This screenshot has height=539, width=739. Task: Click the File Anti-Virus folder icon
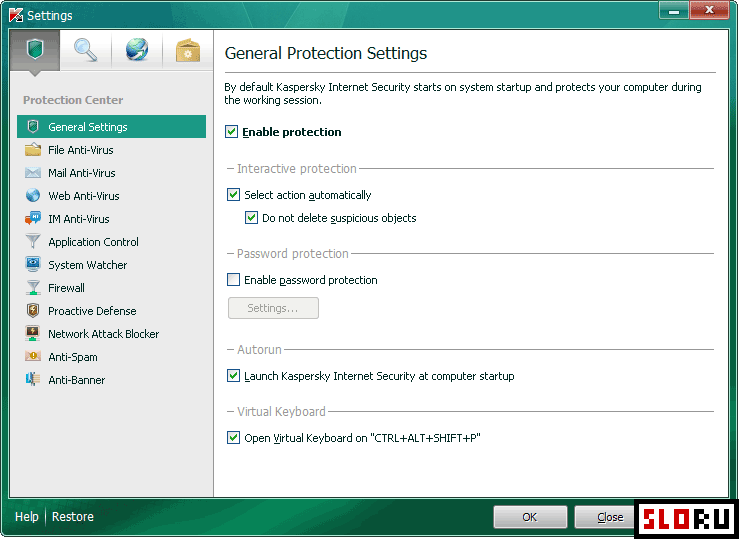point(33,149)
